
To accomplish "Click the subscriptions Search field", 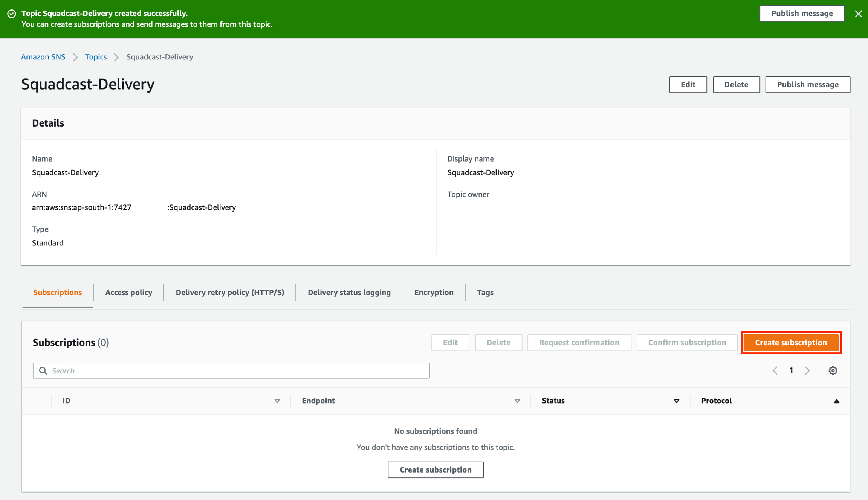I will coord(231,370).
